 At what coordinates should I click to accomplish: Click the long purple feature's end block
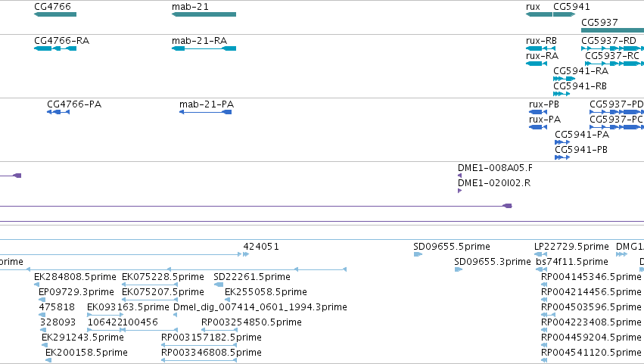pos(508,206)
